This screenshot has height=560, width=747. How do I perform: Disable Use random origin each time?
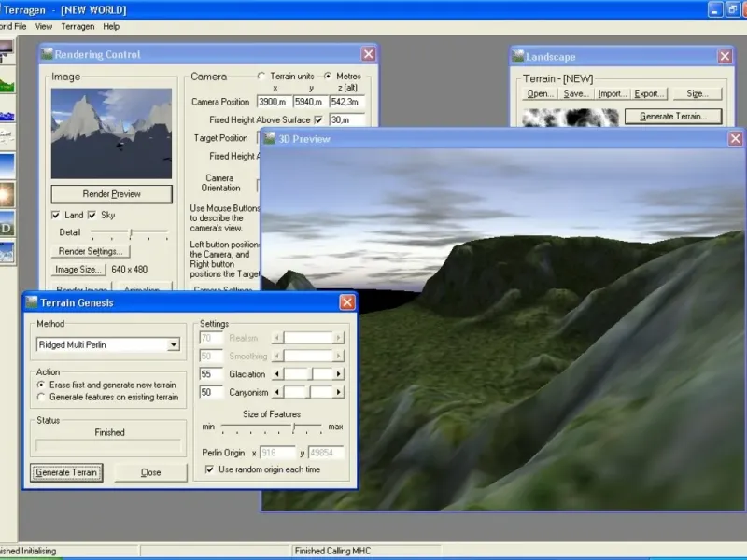pyautogui.click(x=209, y=469)
